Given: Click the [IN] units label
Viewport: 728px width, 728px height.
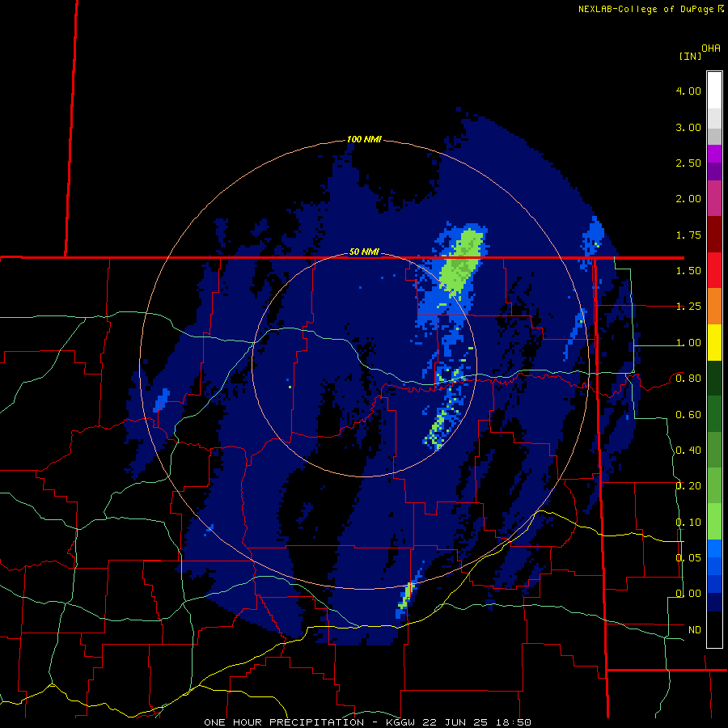Looking at the screenshot, I should (690, 56).
